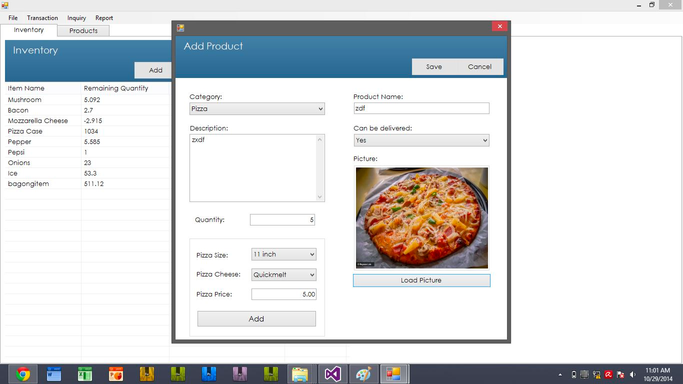The height and width of the screenshot is (384, 683).
Task: Open File Explorer folder icon in taskbar
Action: point(300,374)
